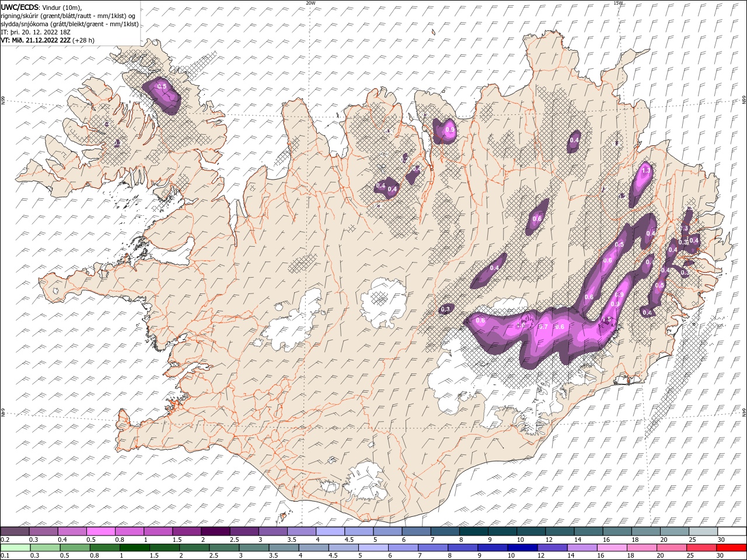Click the 'VT: Mið. 21.12.2022 22Z (+28 h)' line

[48, 41]
